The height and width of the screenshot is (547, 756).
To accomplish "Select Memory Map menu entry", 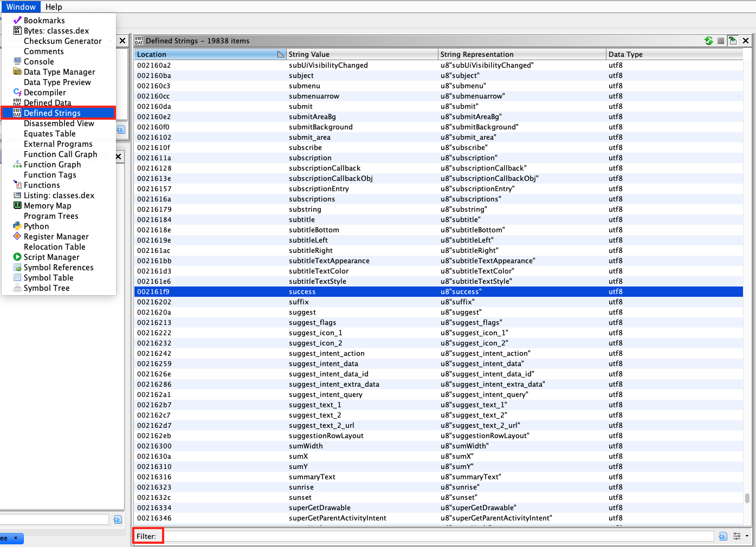I will [x=47, y=206].
